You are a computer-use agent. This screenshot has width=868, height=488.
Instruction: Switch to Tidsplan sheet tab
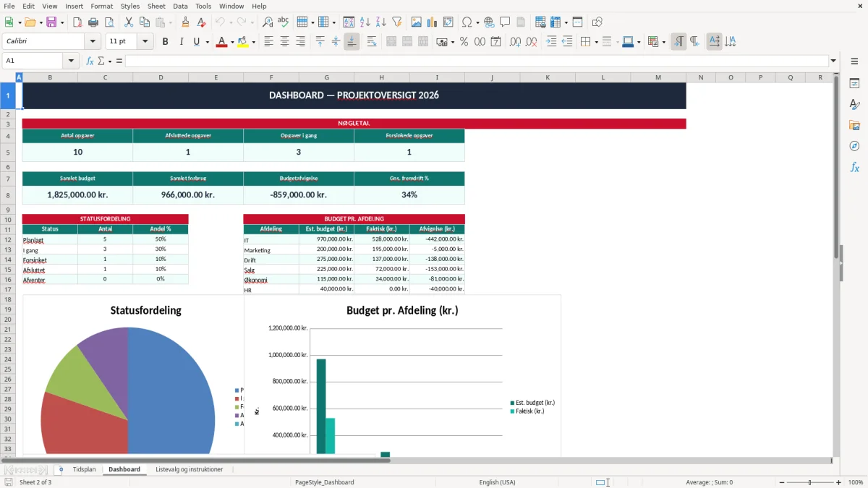pos(84,469)
